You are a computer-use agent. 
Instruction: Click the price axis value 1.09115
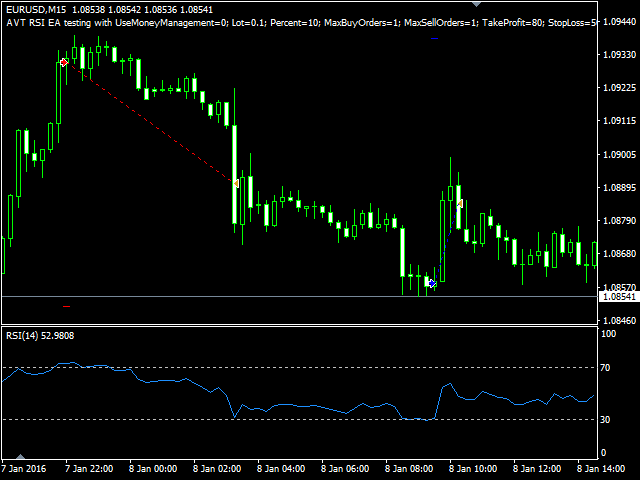click(619, 121)
